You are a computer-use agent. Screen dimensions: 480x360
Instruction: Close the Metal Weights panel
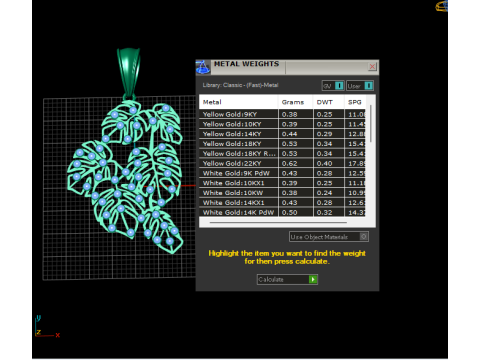coord(372,67)
